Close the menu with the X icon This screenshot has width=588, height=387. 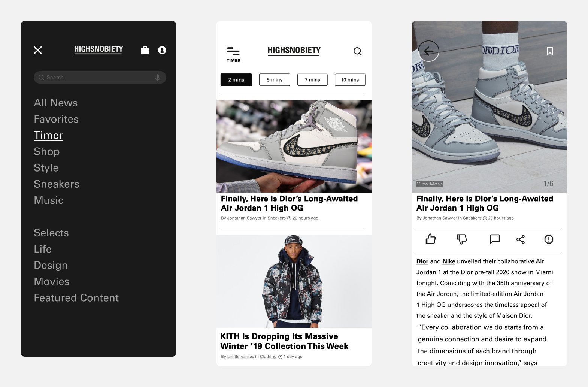pyautogui.click(x=38, y=50)
